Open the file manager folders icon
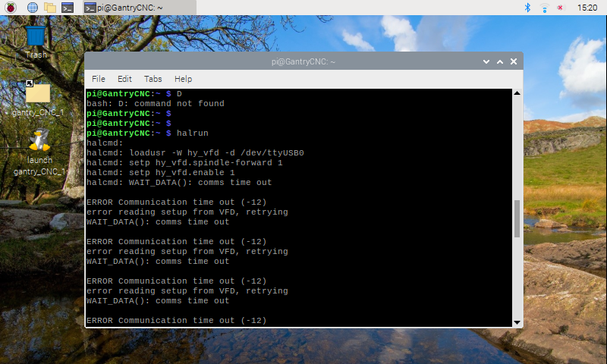This screenshot has height=364, width=607. point(50,8)
